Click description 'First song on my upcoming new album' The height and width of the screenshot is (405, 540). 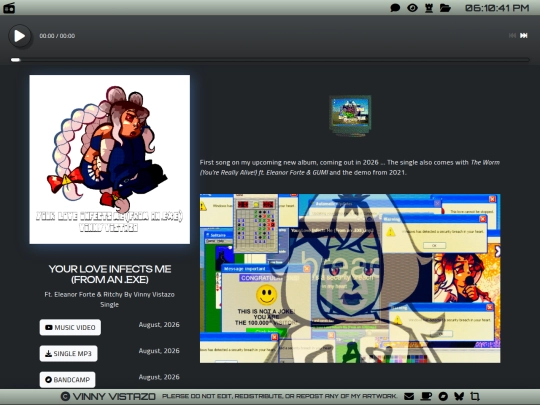click(350, 167)
